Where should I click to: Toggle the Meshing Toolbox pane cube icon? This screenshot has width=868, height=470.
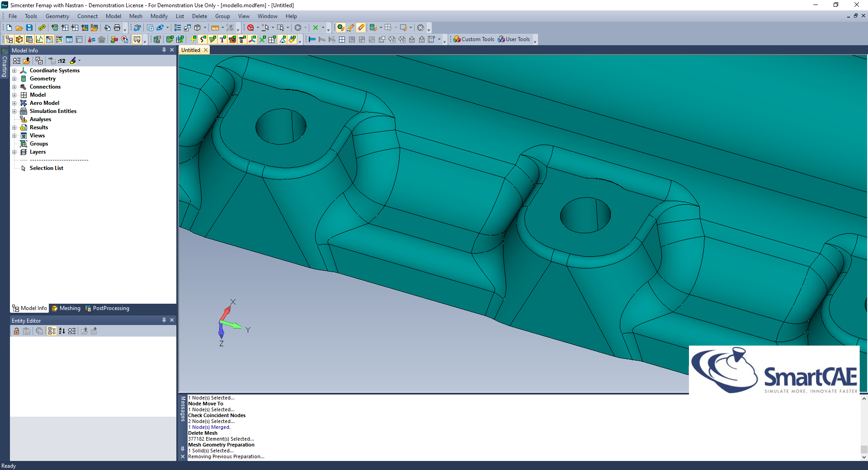click(x=19, y=39)
